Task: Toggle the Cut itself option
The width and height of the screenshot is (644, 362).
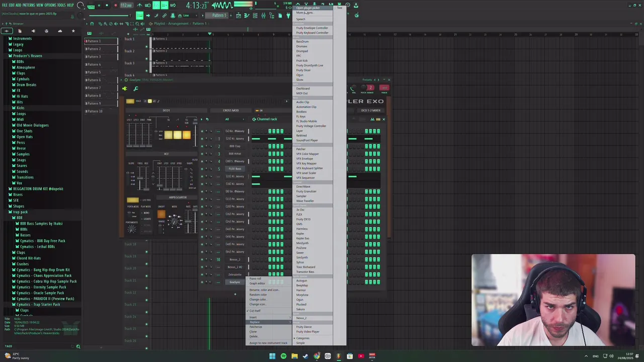Action: tap(255, 311)
